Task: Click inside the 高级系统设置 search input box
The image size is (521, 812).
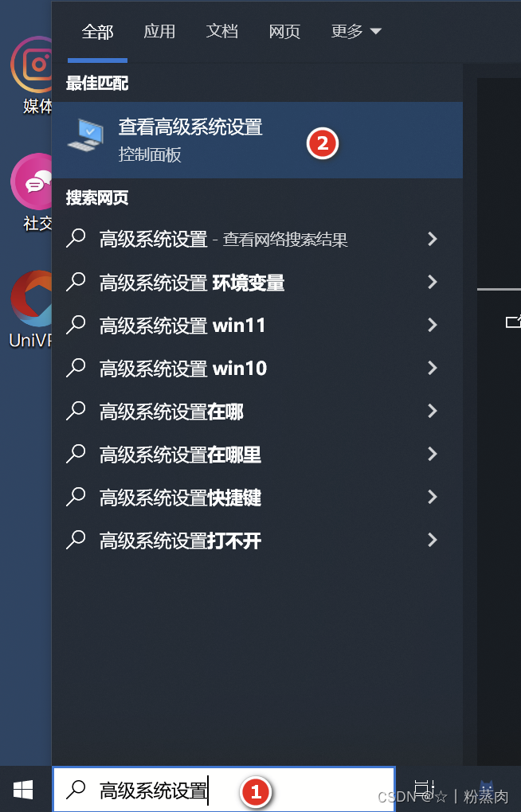Action: click(224, 790)
